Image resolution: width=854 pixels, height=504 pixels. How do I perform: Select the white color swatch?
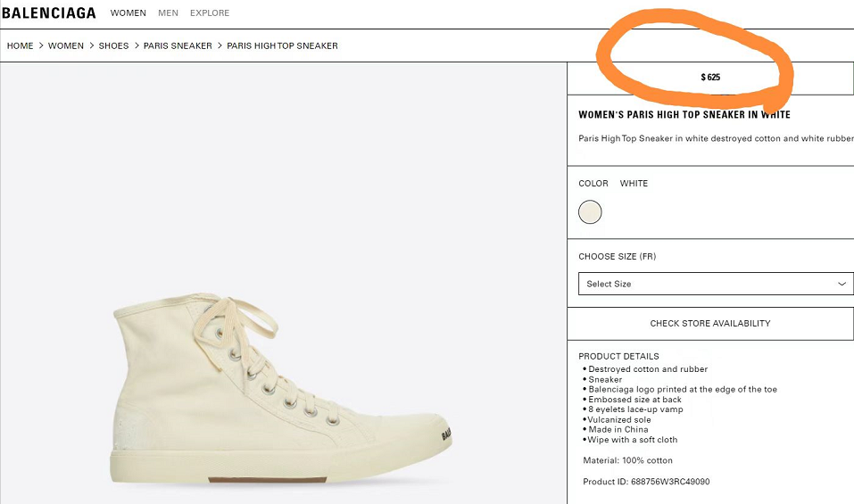coord(590,212)
